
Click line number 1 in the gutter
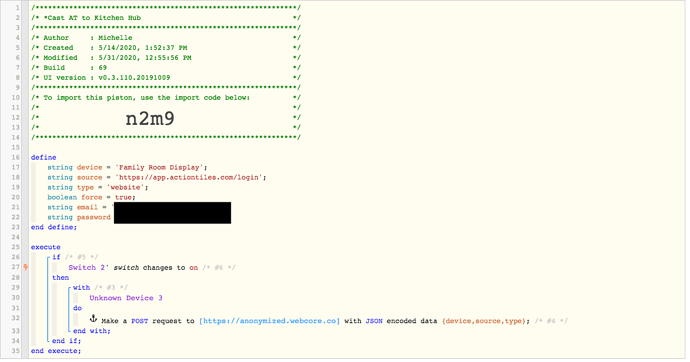(18, 8)
